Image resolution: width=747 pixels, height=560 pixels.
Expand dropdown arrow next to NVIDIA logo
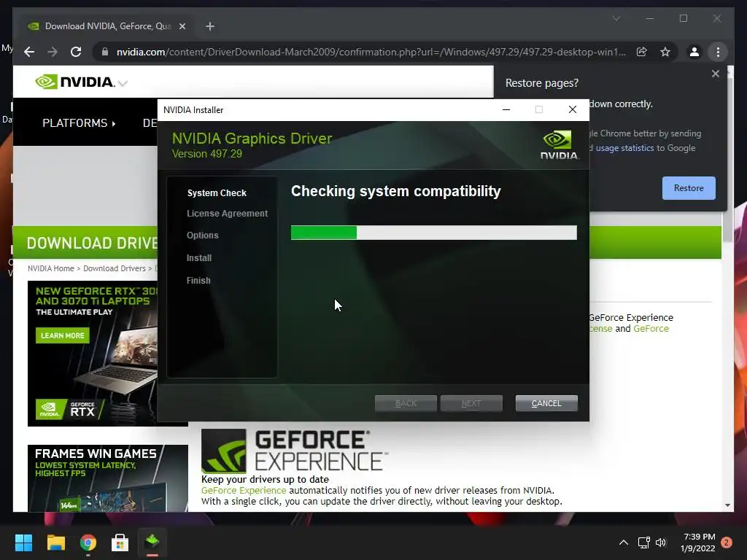pos(123,83)
